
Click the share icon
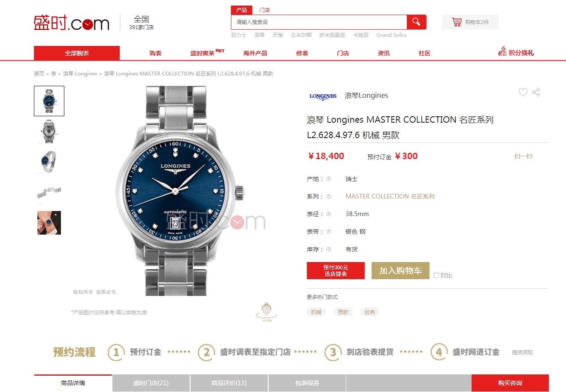click(x=536, y=92)
